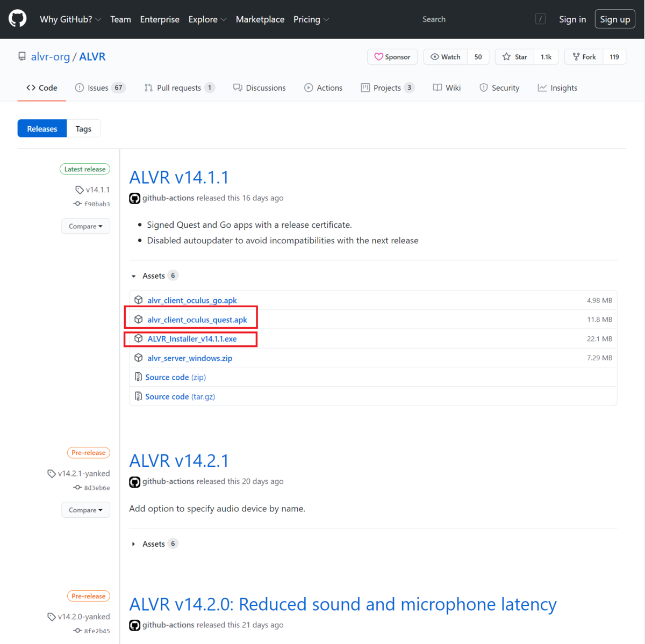
Task: Download ALVR_Installer_v14.1.1.exe
Action: click(192, 339)
